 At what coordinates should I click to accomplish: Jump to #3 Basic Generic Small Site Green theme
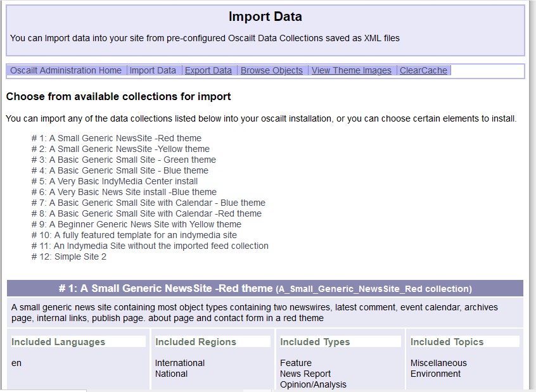124,160
